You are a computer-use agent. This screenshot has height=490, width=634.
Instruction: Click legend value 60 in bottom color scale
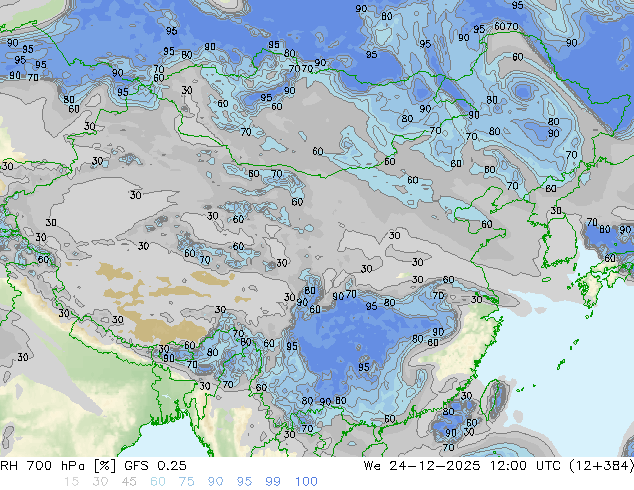pos(158,482)
